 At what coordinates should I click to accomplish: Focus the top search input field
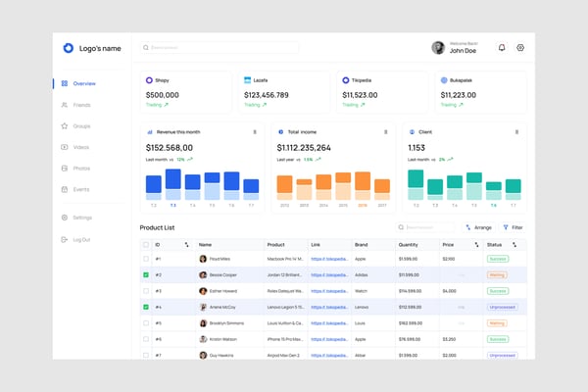[220, 48]
